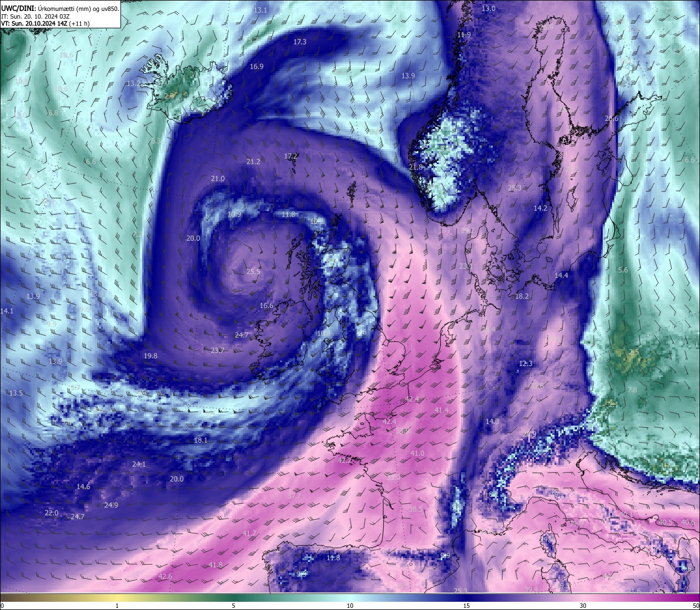
Task: Click the 14.6 value label
Action: pyautogui.click(x=83, y=486)
